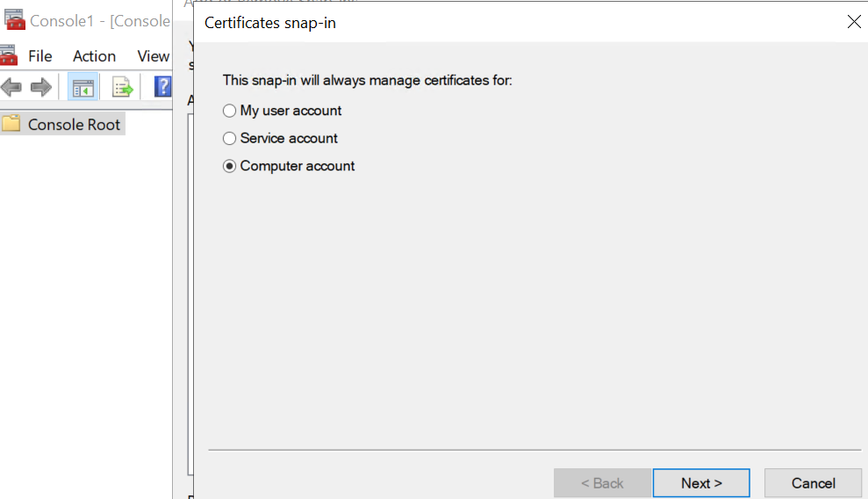Select the My user account option
Image resolution: width=868 pixels, height=499 pixels.
click(x=230, y=111)
